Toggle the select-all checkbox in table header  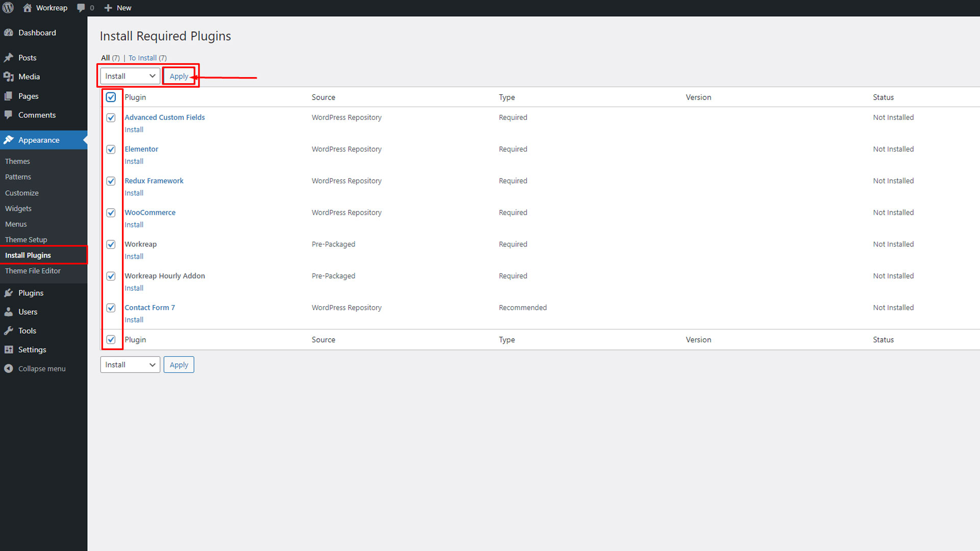[x=111, y=97]
